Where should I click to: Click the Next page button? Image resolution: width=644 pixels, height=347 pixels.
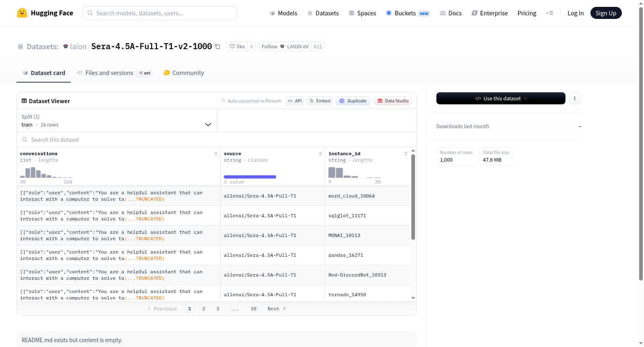(277, 309)
